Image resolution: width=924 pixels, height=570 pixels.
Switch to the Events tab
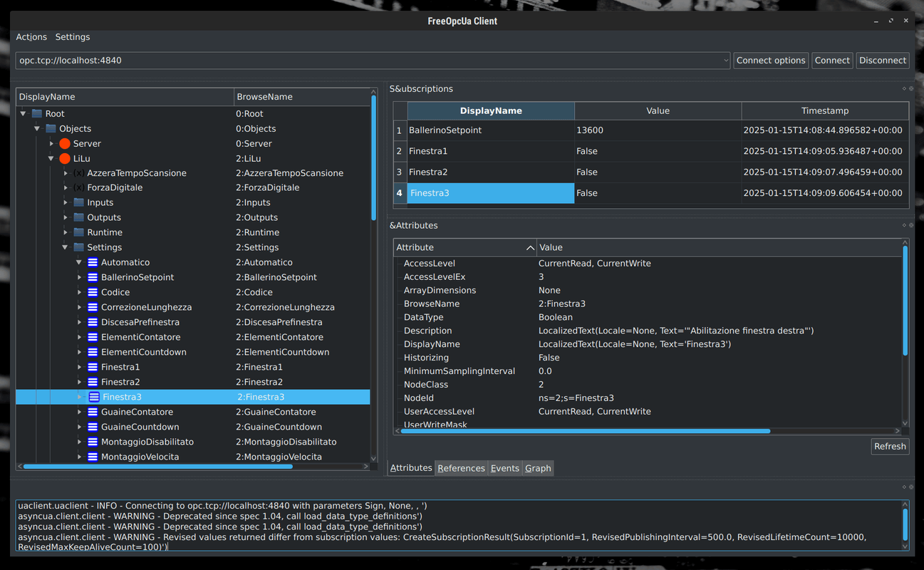coord(505,468)
